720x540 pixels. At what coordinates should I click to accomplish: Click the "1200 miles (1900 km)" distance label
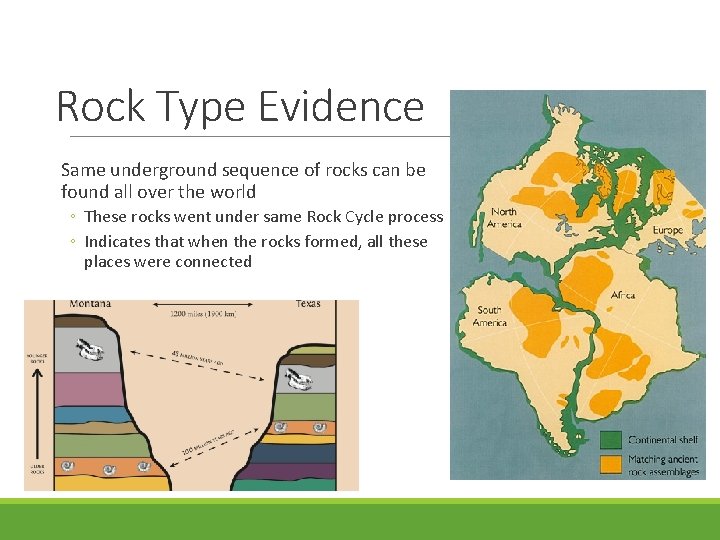click(203, 314)
